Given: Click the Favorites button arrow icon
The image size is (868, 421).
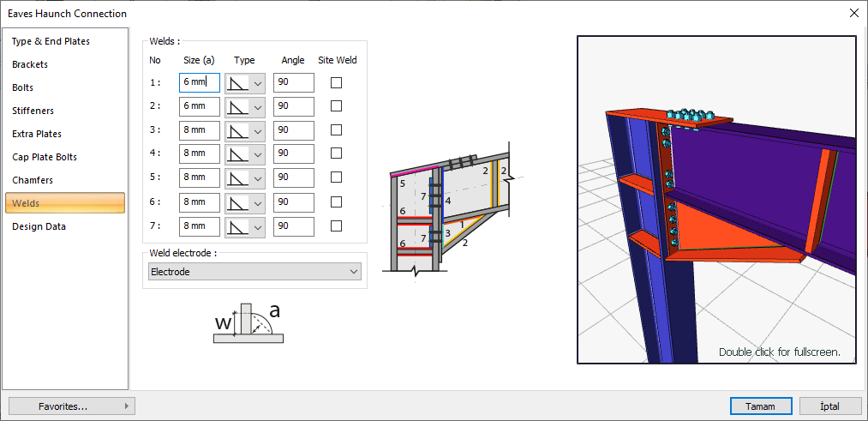Looking at the screenshot, I should click(127, 406).
